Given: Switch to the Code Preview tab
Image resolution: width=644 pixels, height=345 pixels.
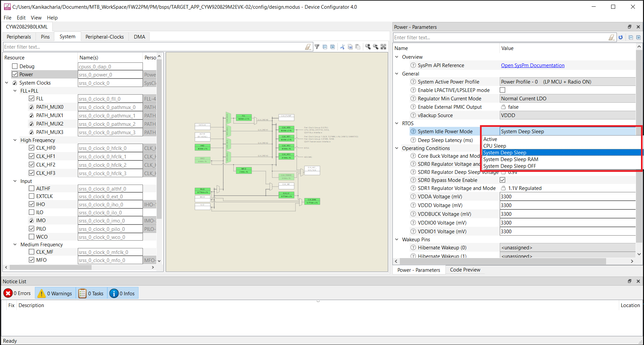Looking at the screenshot, I should pos(465,269).
